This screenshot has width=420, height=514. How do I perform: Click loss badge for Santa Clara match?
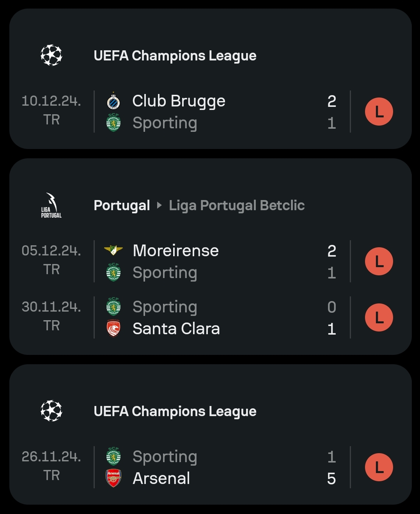click(379, 317)
